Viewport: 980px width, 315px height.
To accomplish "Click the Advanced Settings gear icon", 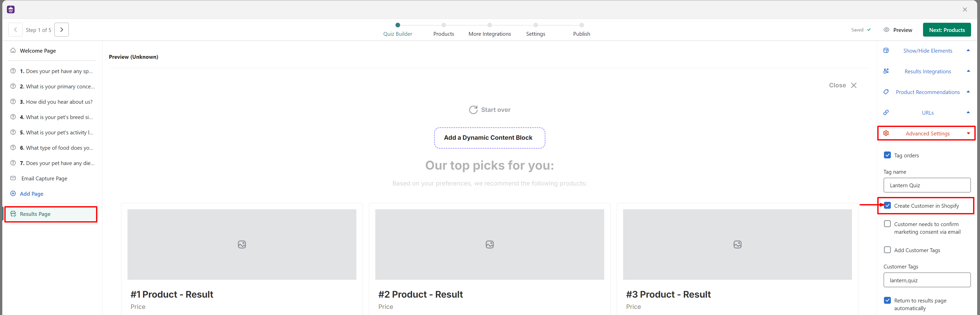I will [886, 133].
